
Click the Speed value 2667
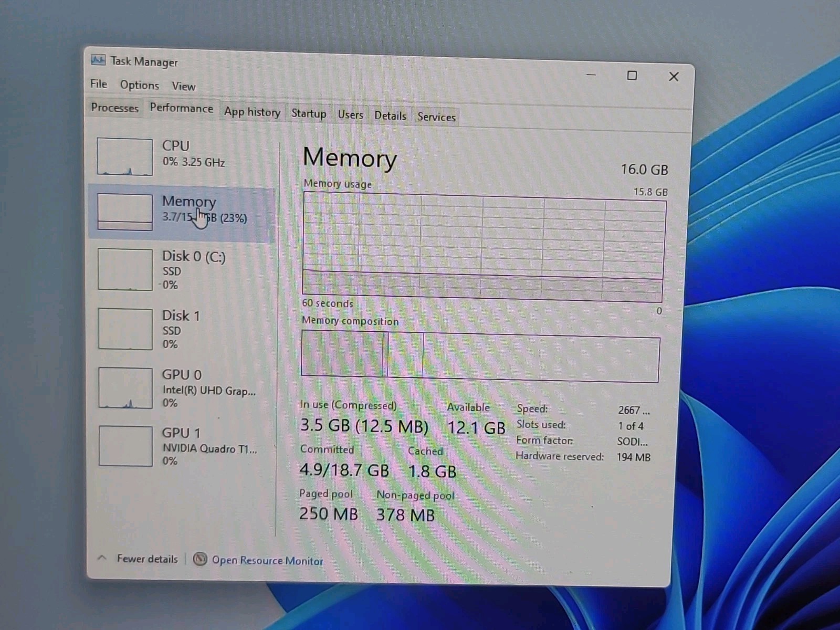(x=634, y=411)
